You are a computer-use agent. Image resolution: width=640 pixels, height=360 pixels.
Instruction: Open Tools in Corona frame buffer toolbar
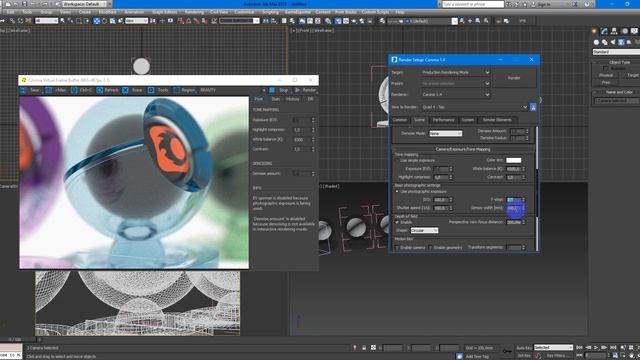tap(158, 90)
